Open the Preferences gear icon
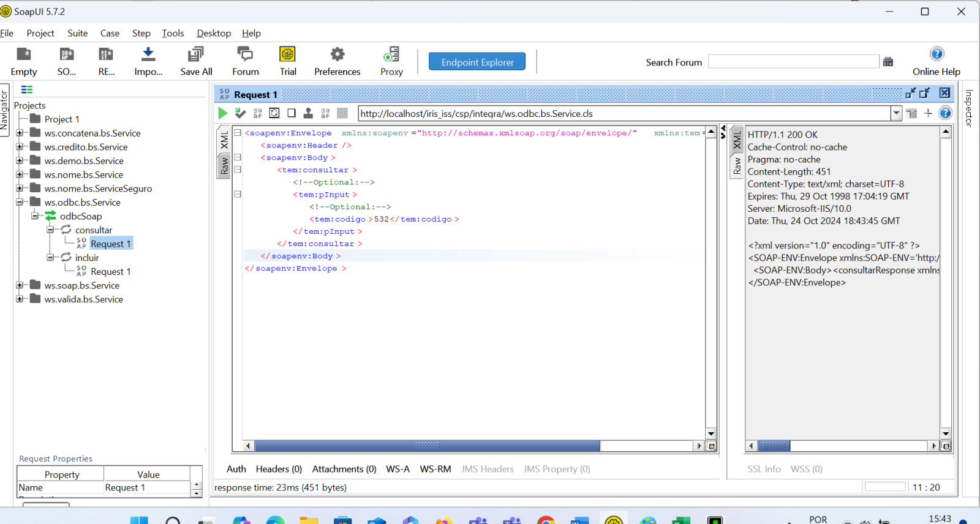Screen dimensions: 980x524 pos(337,55)
